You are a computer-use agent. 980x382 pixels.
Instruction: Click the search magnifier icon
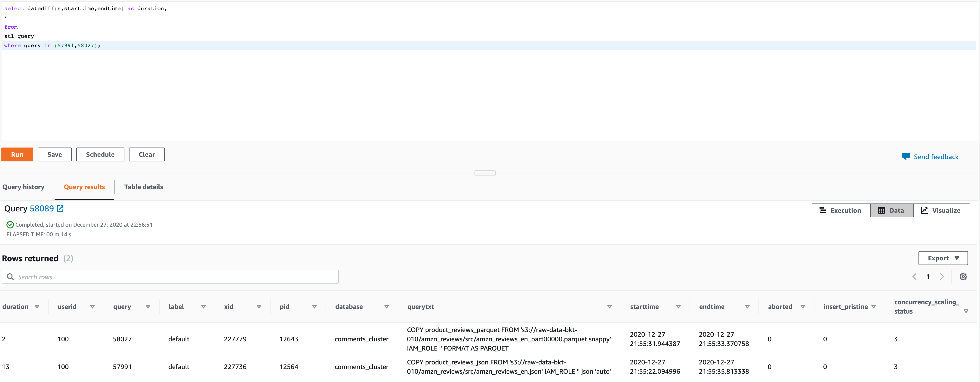[10, 277]
